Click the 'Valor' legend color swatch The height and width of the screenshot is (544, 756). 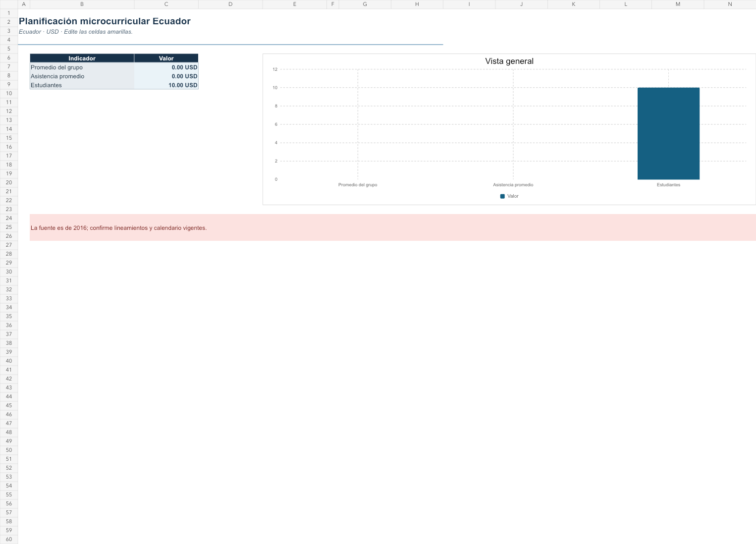pyautogui.click(x=502, y=196)
